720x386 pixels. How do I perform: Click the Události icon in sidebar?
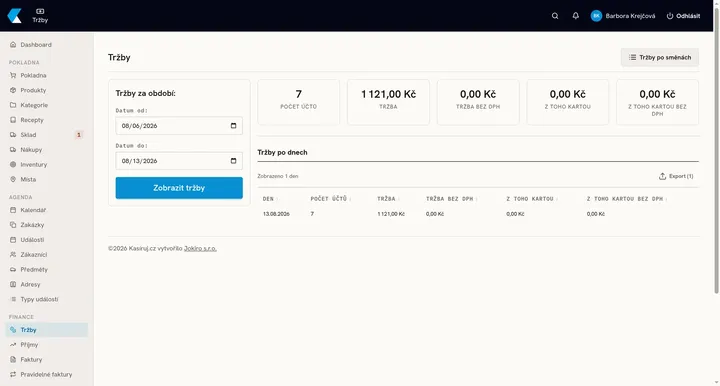(13, 240)
